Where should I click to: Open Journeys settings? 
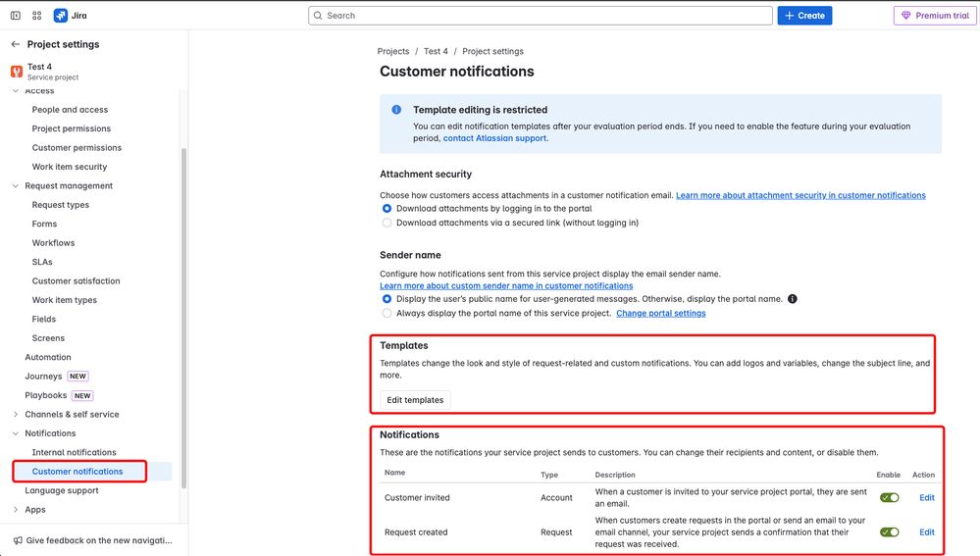click(x=43, y=377)
